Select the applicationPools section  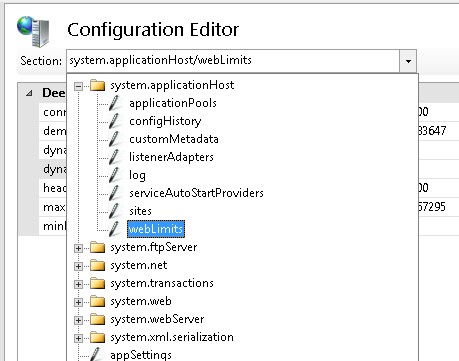pos(173,103)
